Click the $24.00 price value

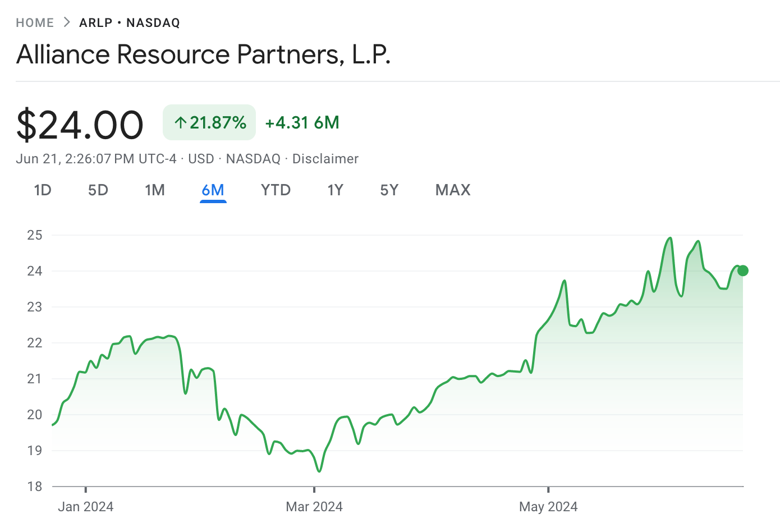[80, 125]
